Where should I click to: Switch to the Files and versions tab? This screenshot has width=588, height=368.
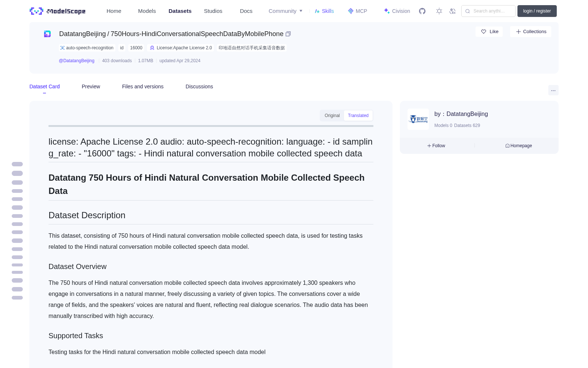pos(143,86)
